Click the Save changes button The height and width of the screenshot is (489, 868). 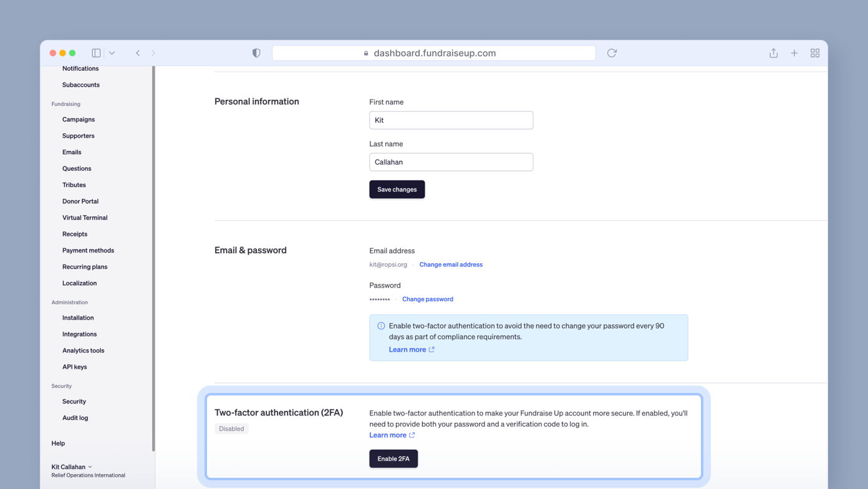click(397, 189)
